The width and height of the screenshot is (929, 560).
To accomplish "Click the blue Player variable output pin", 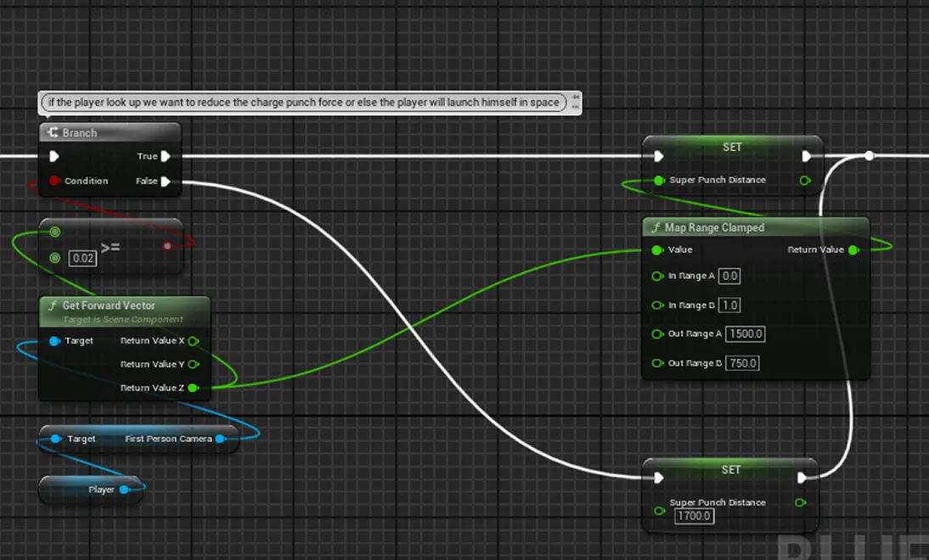I will [x=124, y=490].
